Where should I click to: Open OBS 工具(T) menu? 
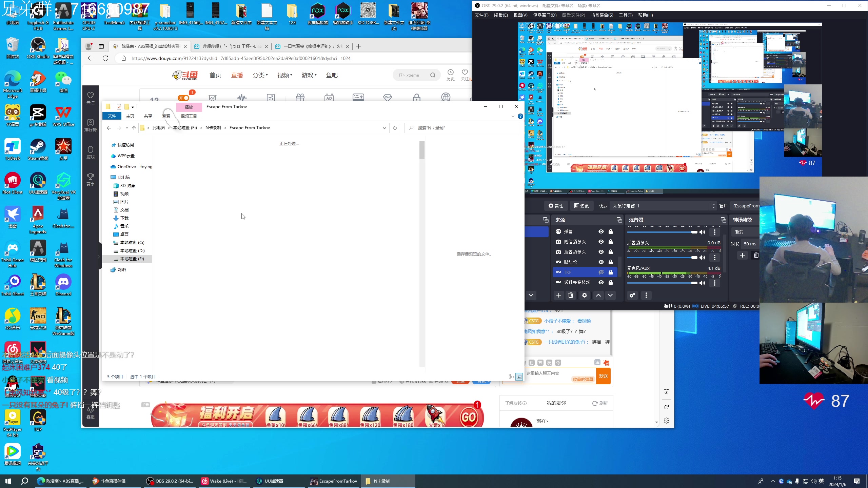click(x=626, y=15)
